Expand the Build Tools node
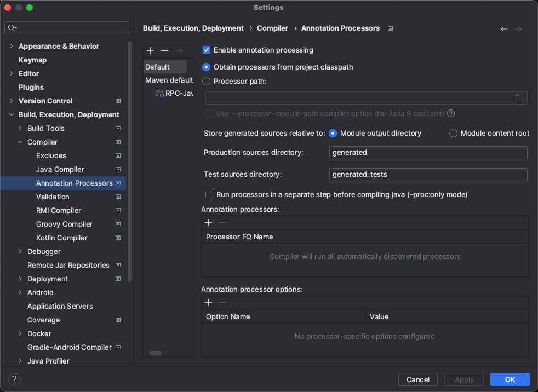This screenshot has width=538, height=392. [20, 129]
